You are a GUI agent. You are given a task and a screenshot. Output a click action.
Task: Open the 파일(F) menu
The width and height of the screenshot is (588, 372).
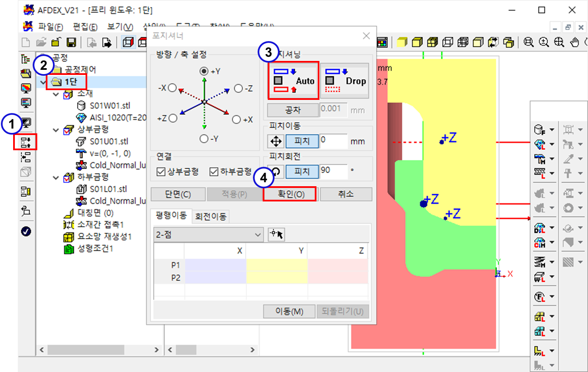(x=50, y=27)
